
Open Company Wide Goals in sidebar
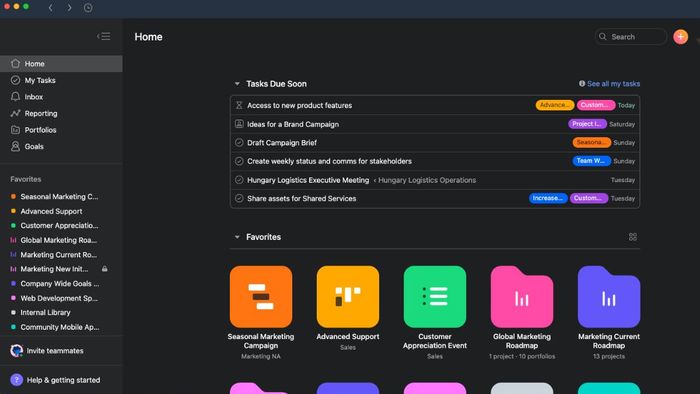[60, 284]
